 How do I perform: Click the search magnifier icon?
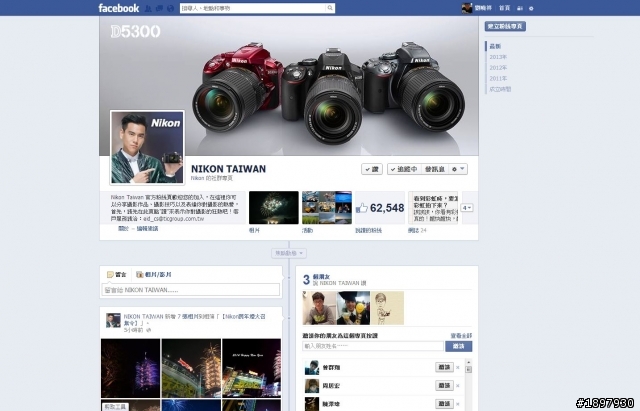[x=330, y=8]
